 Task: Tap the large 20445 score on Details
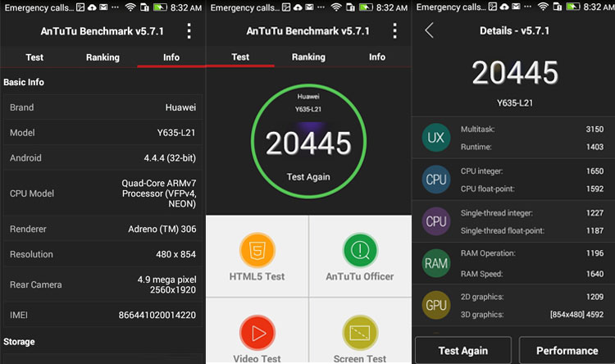(x=515, y=73)
